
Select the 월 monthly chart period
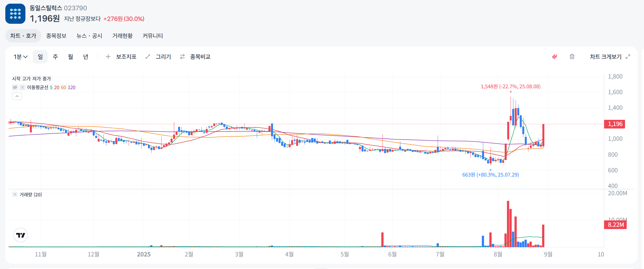pyautogui.click(x=70, y=57)
